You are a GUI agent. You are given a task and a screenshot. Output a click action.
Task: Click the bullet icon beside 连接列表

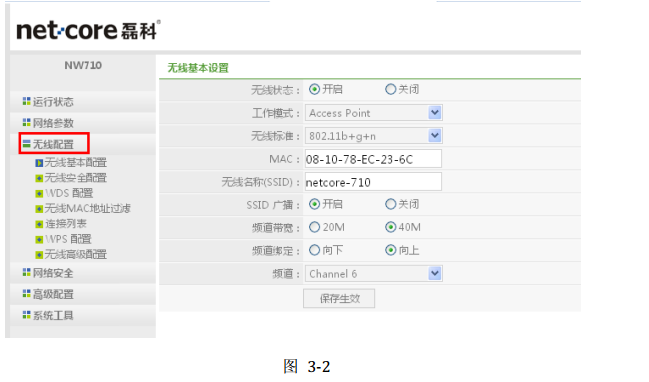[39, 224]
